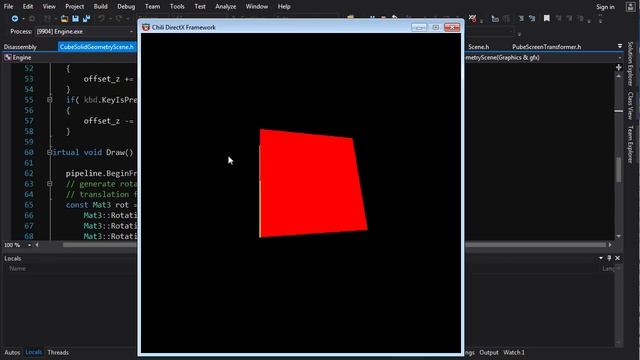Select the CubeSolidGeometryScene.h tab
This screenshot has height=360, width=640.
[97, 47]
